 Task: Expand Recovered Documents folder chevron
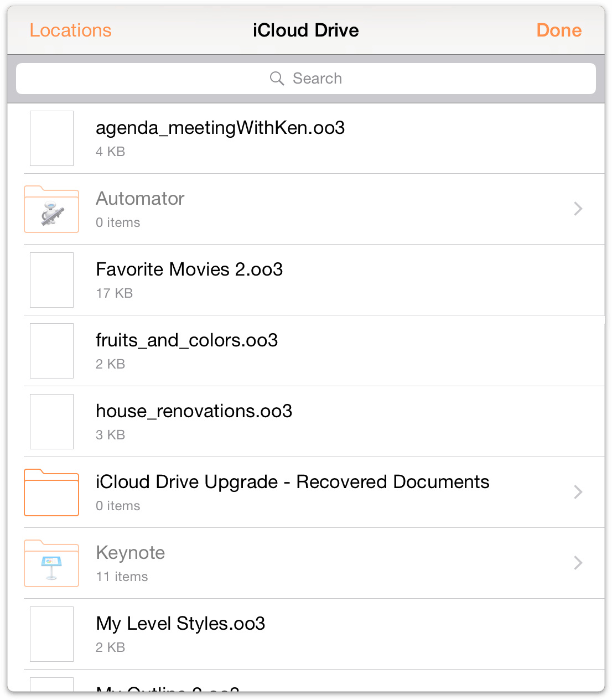pos(578,492)
